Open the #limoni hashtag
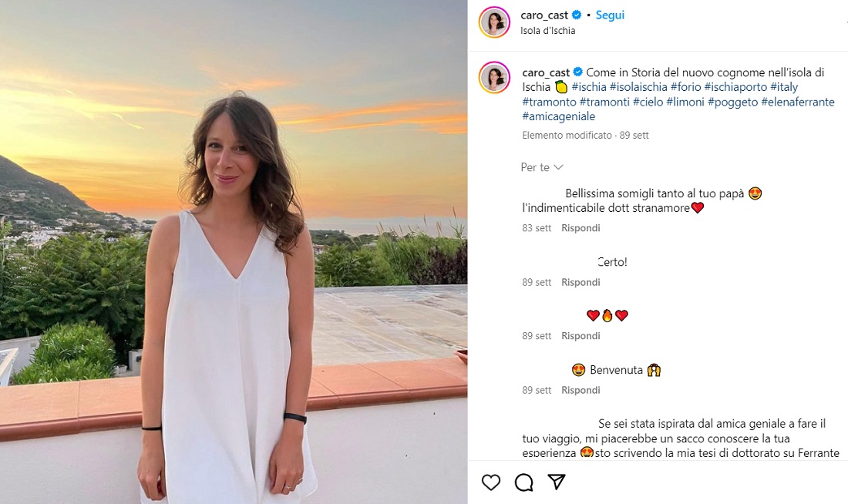This screenshot has height=504, width=848. (x=685, y=102)
